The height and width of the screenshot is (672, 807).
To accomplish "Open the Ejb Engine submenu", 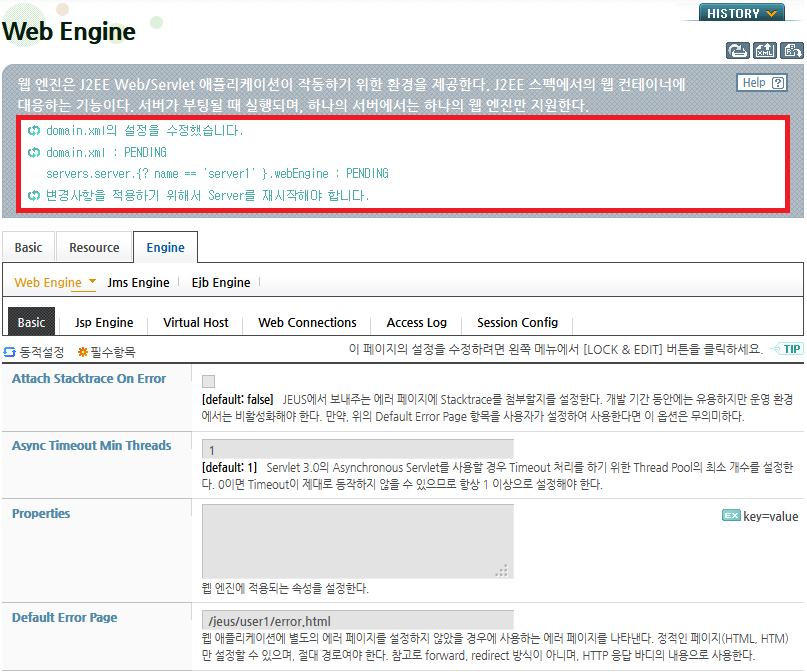I will (x=221, y=282).
